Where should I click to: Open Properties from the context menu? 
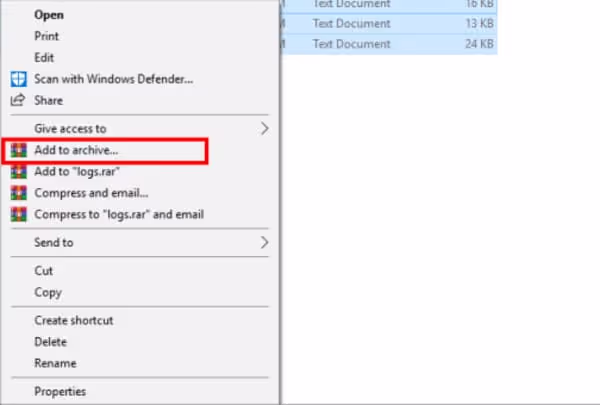60,392
